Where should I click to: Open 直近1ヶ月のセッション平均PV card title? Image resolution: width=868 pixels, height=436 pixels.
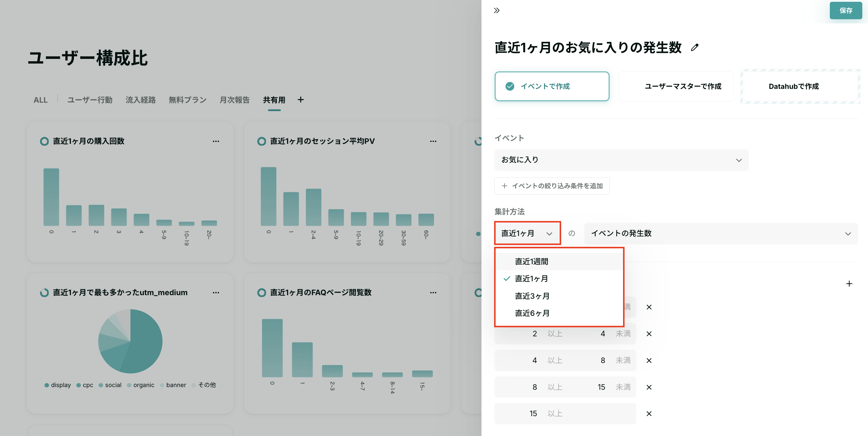pyautogui.click(x=322, y=141)
